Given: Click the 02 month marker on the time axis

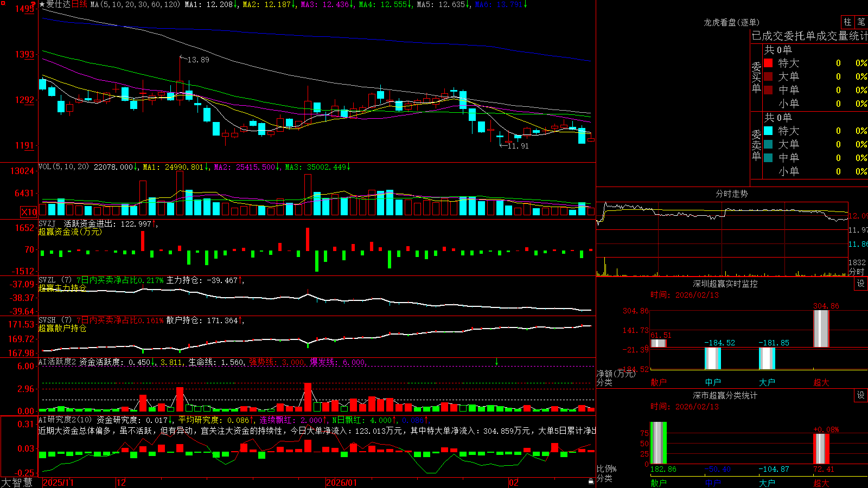Looking at the screenshot, I should 514,483.
